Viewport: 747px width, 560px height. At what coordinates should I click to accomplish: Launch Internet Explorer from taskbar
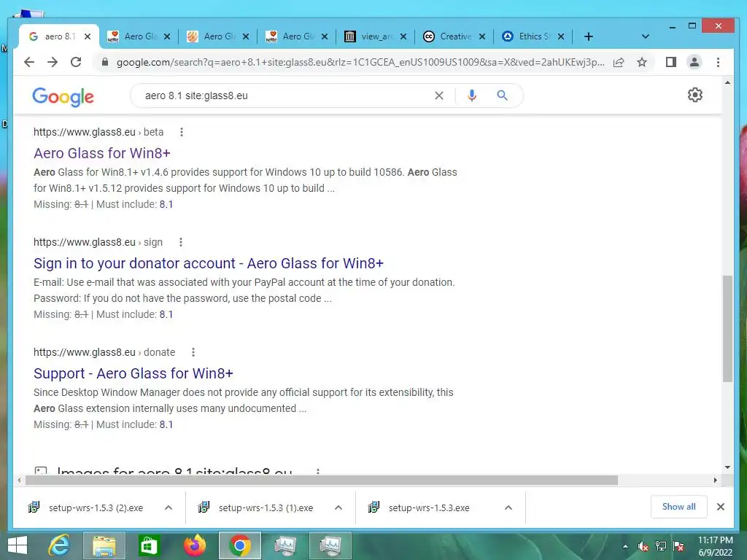point(59,545)
